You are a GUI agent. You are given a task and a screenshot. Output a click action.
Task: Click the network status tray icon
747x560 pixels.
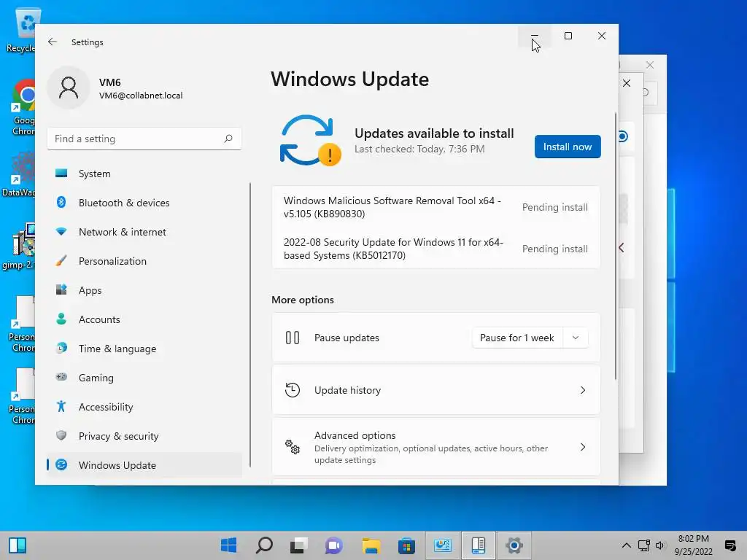click(x=643, y=545)
